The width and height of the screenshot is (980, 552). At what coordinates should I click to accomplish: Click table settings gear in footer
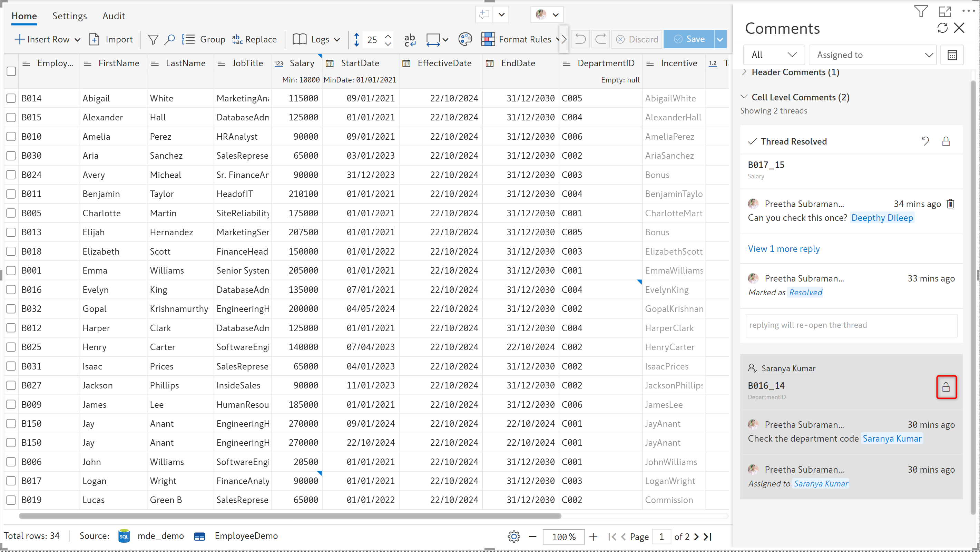pos(513,536)
